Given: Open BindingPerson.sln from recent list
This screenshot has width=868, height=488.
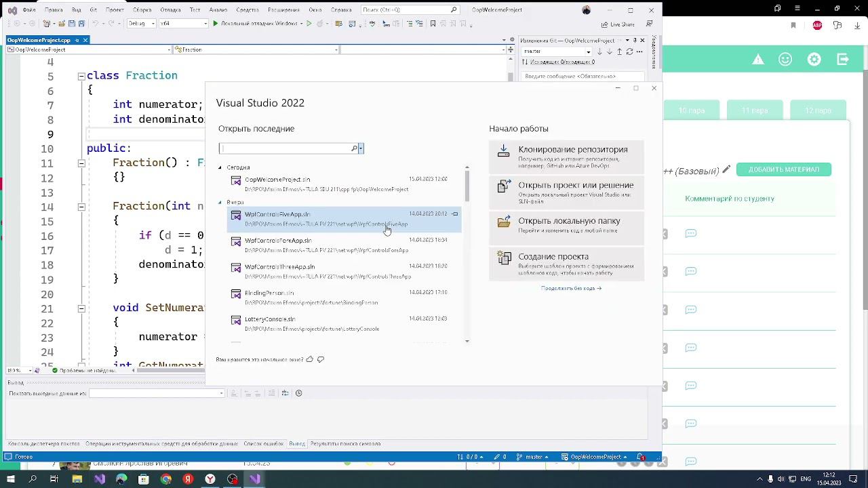Looking at the screenshot, I should (x=344, y=298).
